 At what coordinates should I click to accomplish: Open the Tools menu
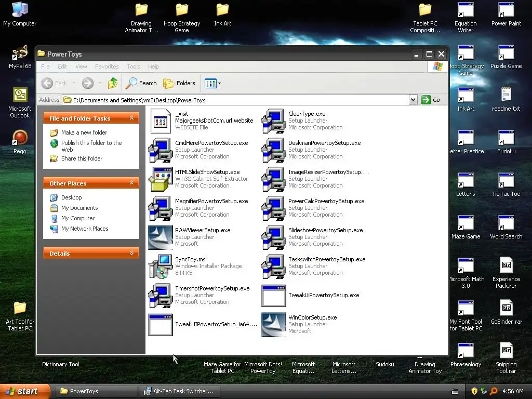coord(134,66)
